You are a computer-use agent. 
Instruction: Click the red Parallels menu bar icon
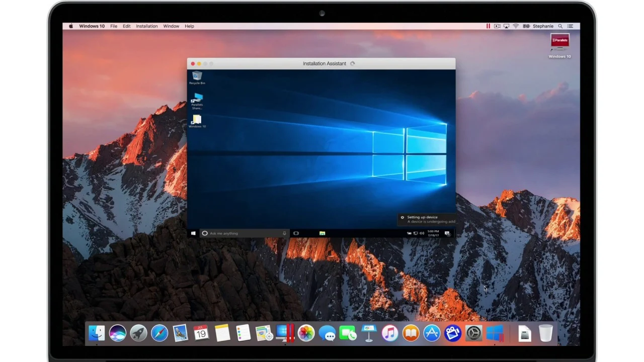488,26
